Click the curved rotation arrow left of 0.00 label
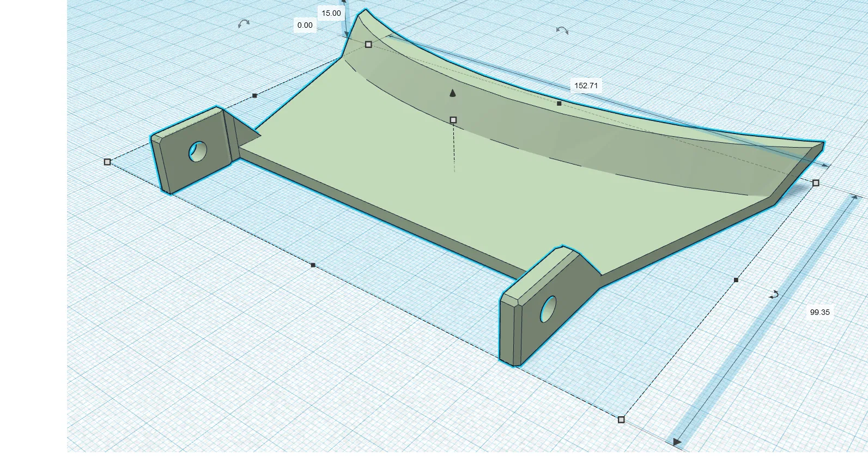The height and width of the screenshot is (456, 868). coord(244,23)
